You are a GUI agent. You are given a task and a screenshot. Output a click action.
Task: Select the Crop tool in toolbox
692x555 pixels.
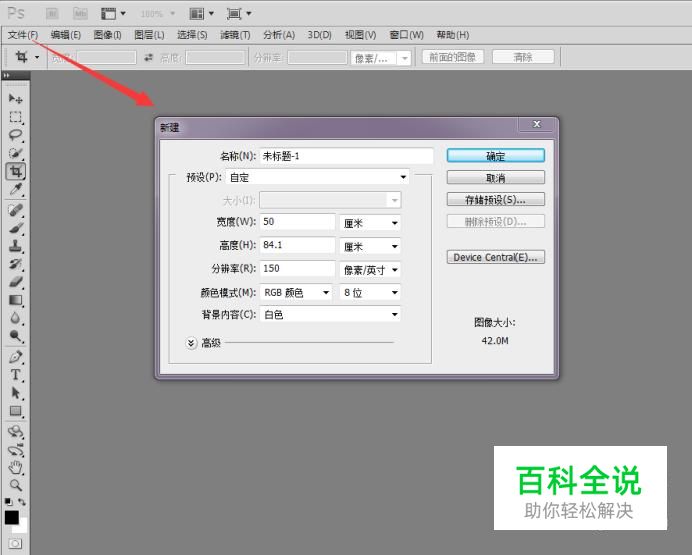(x=15, y=171)
